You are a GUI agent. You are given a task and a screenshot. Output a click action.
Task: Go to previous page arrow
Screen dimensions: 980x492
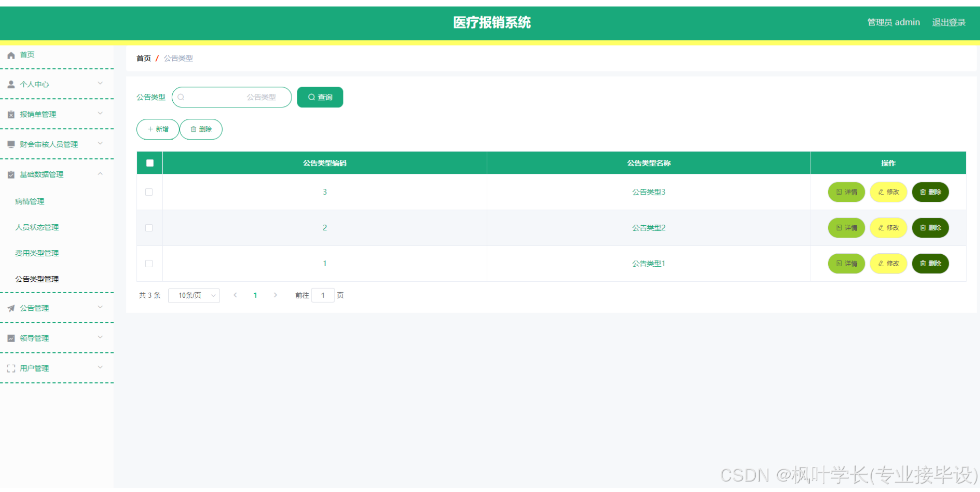coord(235,295)
